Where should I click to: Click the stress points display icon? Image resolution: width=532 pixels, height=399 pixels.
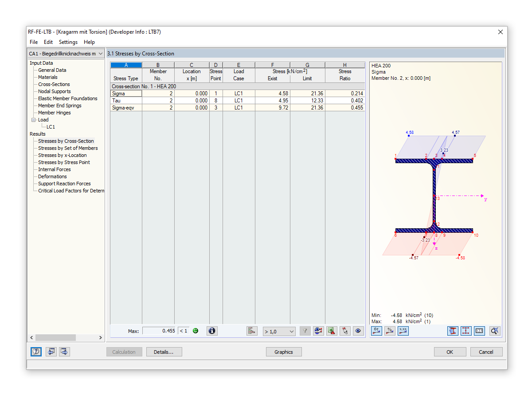coord(466,331)
